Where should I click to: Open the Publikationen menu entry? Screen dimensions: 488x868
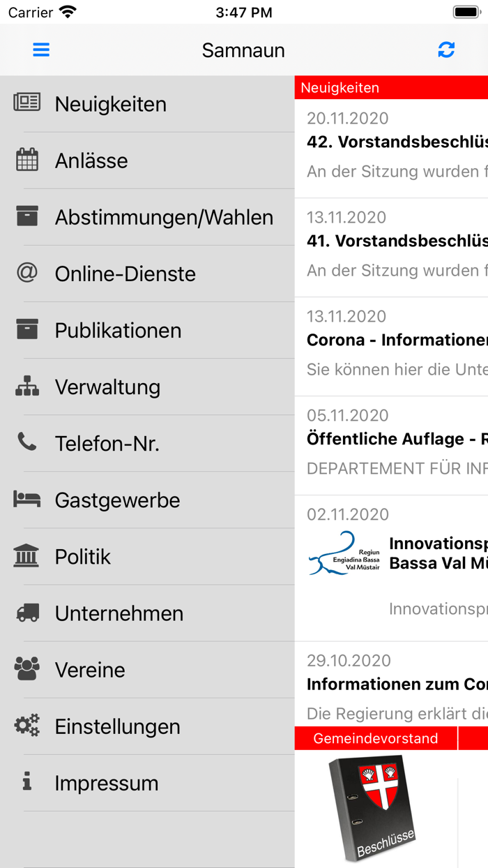118,330
